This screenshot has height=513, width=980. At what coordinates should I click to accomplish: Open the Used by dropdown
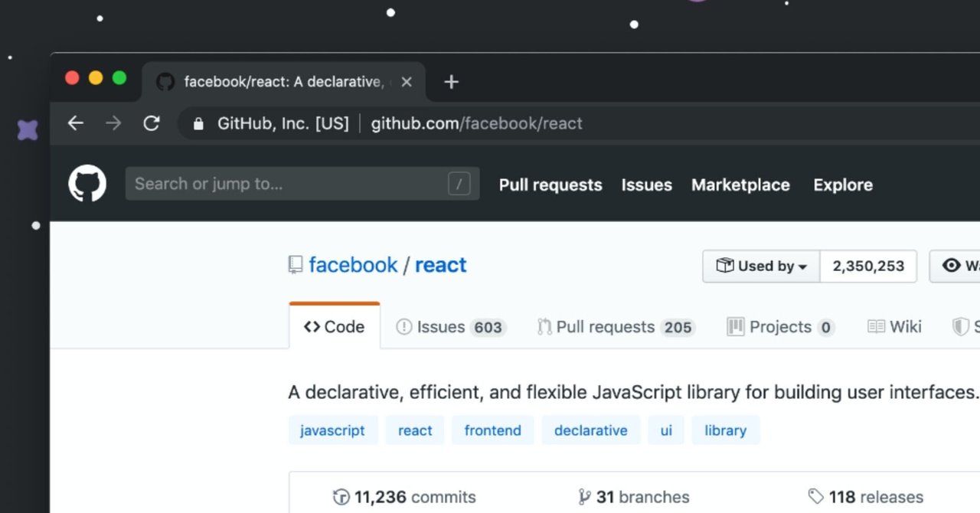click(761, 266)
